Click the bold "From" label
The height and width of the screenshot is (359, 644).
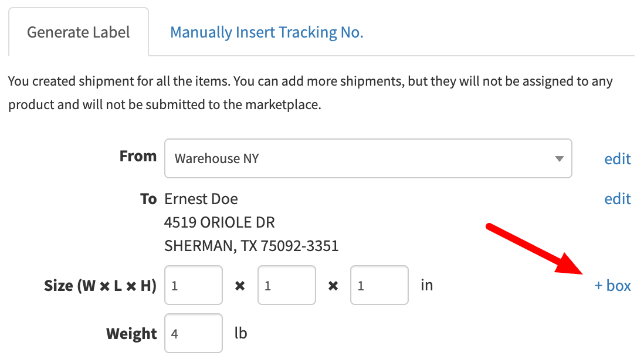[x=138, y=156]
